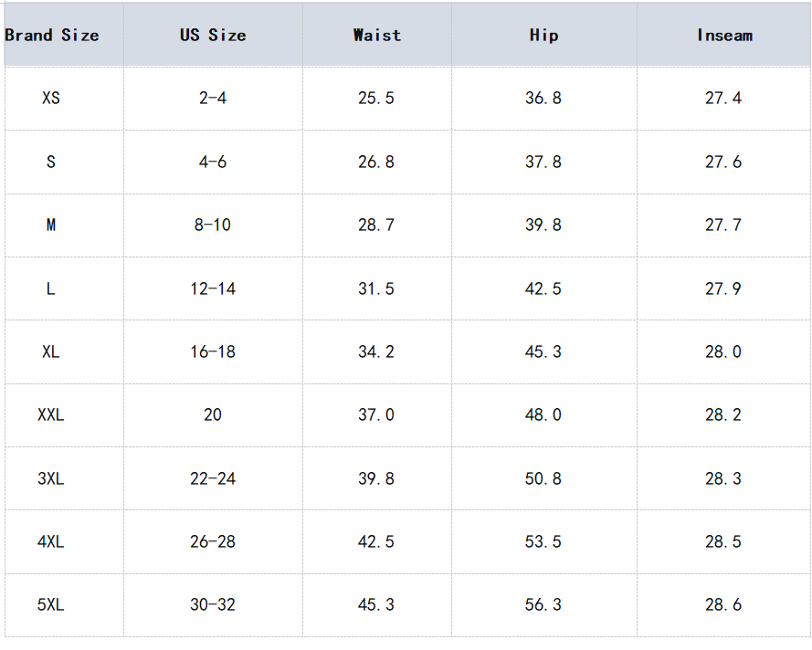Viewport: 812px width, 650px height.
Task: Select hip value 36.8 cell
Action: click(x=543, y=98)
